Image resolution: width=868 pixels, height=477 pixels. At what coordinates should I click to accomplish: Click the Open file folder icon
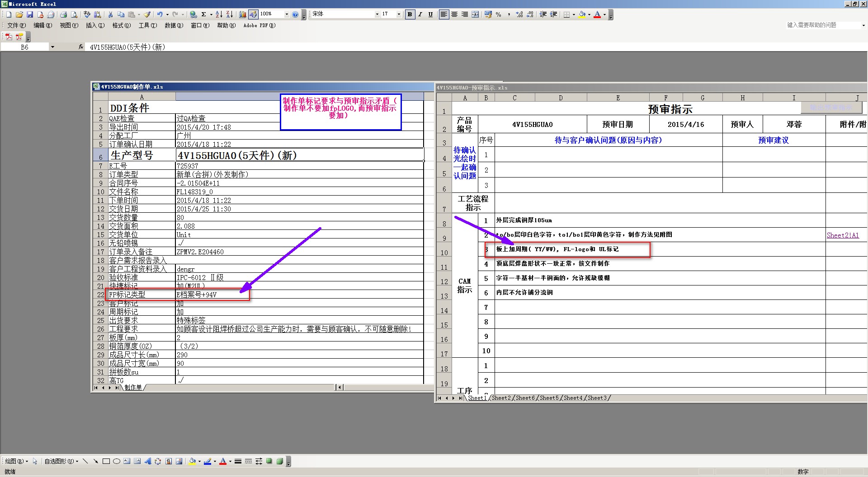click(19, 14)
